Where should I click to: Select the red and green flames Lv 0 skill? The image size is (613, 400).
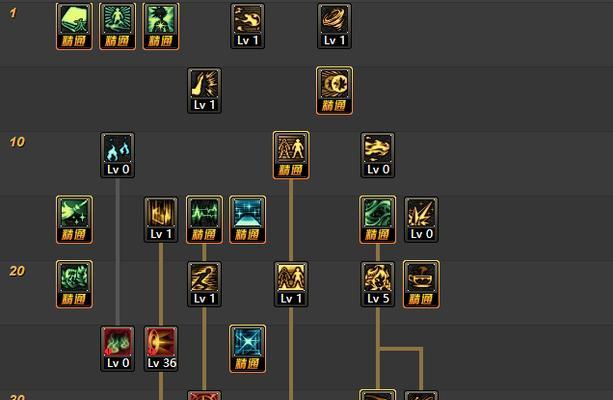[117, 349]
